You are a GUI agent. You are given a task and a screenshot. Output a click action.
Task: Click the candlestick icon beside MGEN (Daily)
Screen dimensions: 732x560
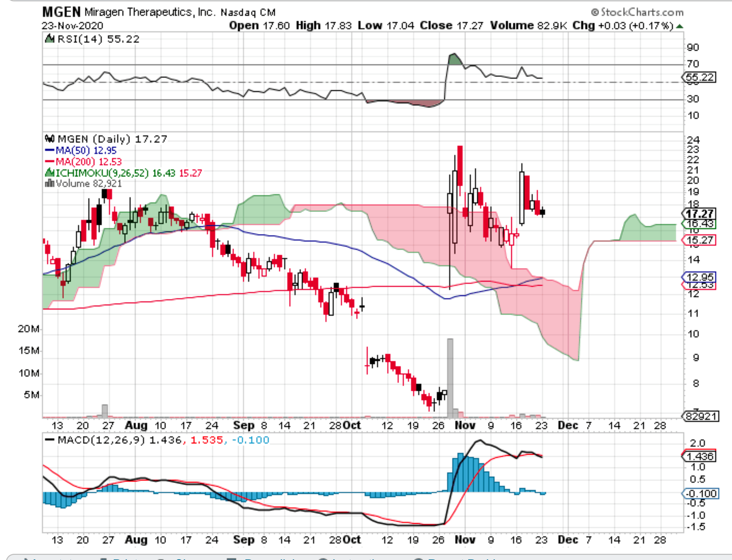coord(50,139)
